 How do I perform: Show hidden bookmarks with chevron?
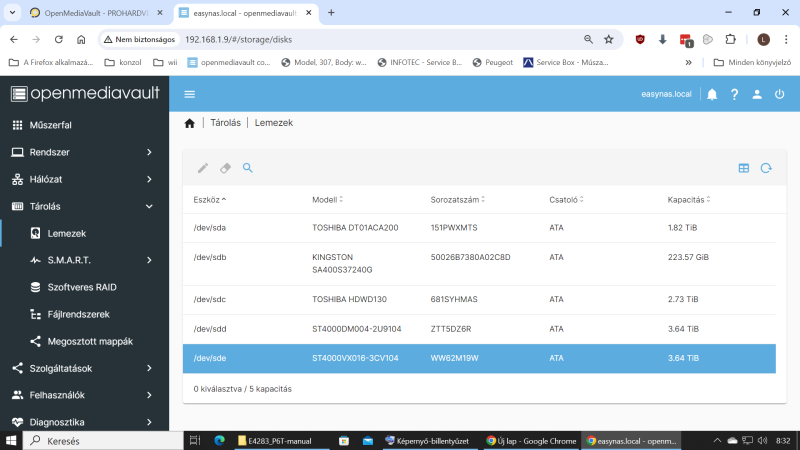coord(688,62)
